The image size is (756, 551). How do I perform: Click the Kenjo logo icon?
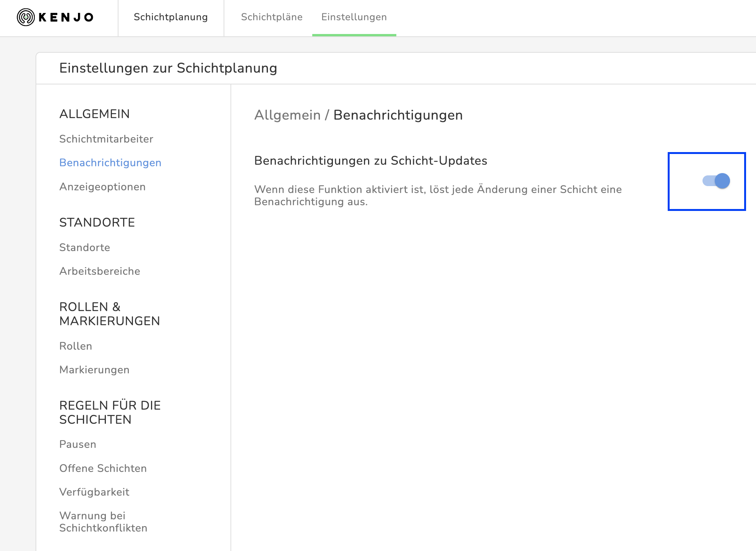tap(26, 17)
